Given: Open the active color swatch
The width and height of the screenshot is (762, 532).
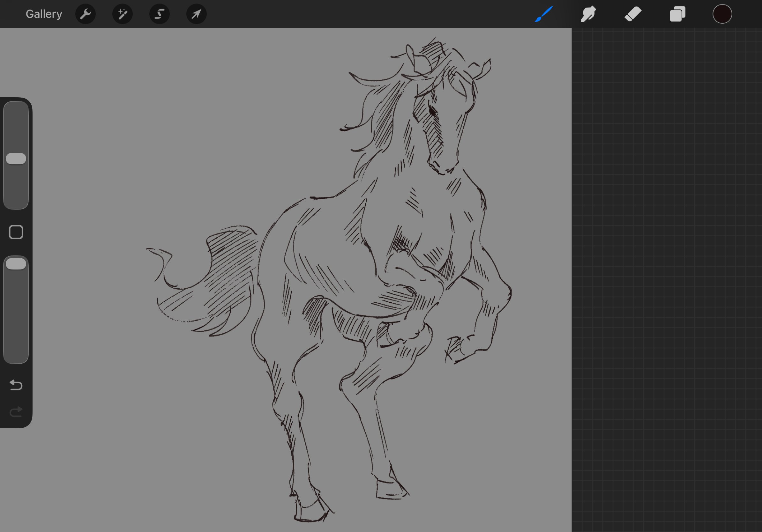Looking at the screenshot, I should pyautogui.click(x=722, y=14).
